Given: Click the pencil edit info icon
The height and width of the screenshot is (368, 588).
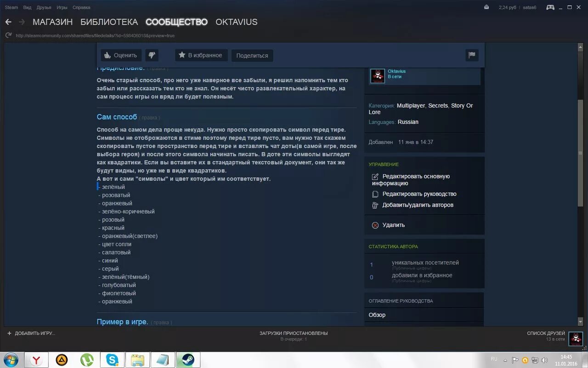Looking at the screenshot, I should tap(375, 177).
